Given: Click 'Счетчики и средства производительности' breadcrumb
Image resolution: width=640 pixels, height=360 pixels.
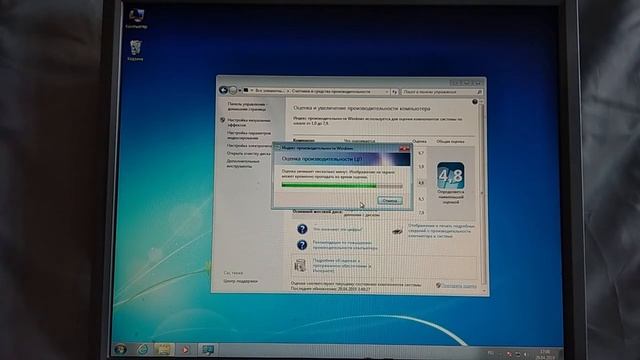Looking at the screenshot, I should click(x=331, y=91).
